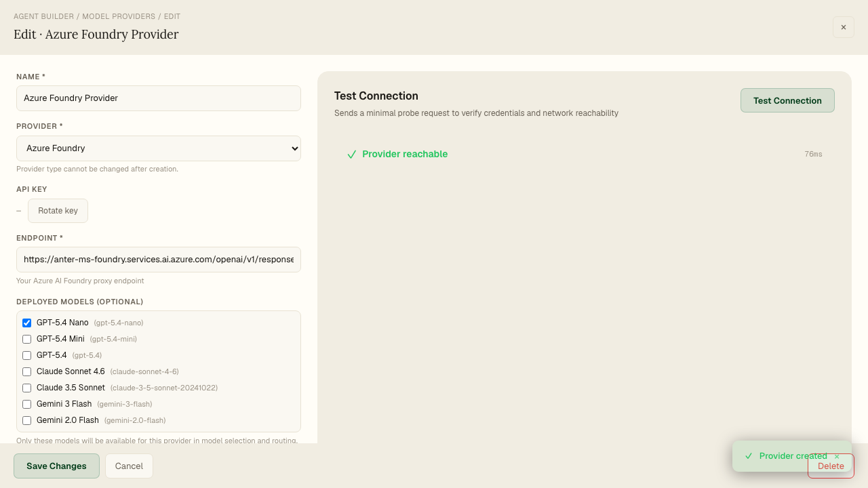Image resolution: width=868 pixels, height=488 pixels.
Task: Click the Test Connection button
Action: [787, 100]
